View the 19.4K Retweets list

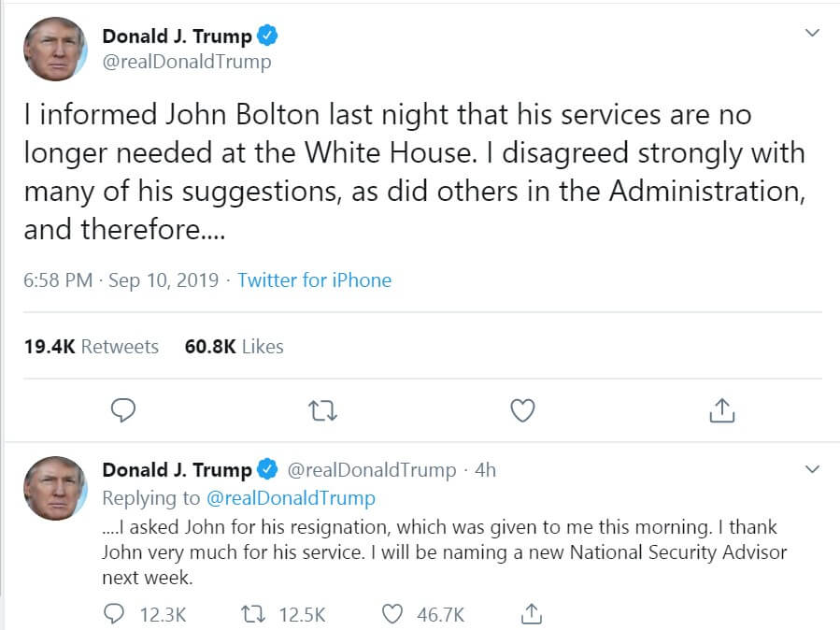[x=92, y=347]
